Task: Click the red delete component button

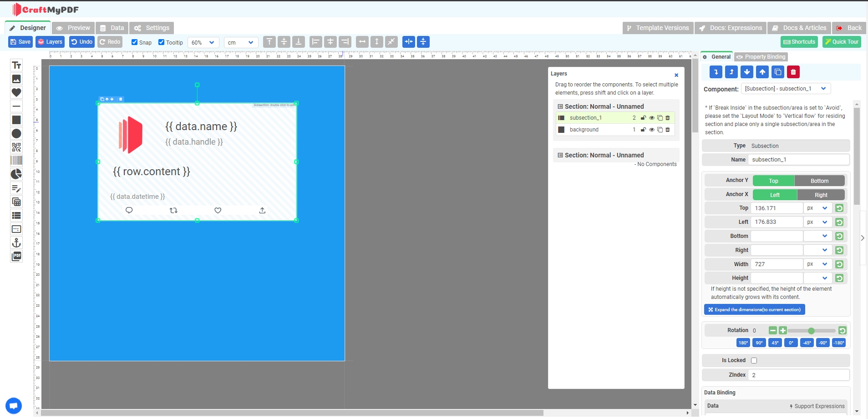Action: click(793, 72)
